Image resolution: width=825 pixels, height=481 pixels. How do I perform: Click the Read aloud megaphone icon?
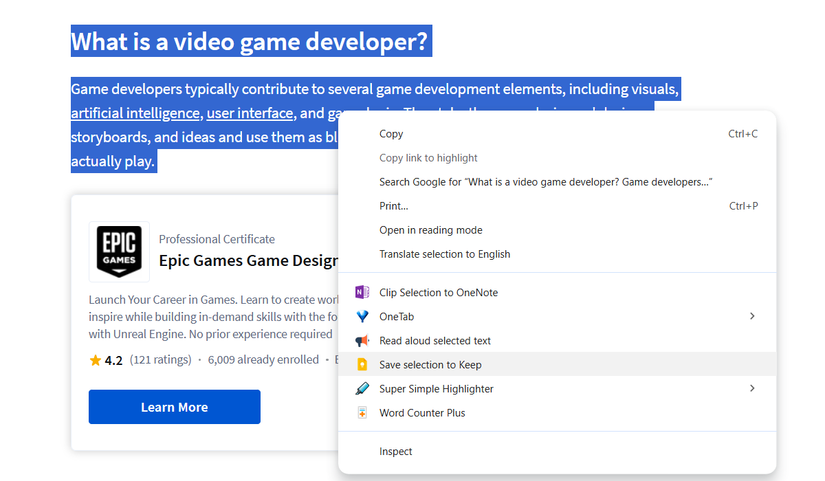[362, 340]
